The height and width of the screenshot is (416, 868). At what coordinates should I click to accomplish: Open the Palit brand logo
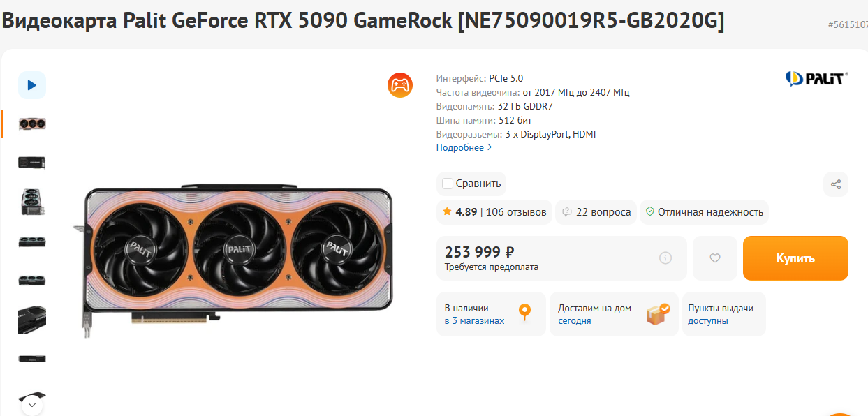816,78
